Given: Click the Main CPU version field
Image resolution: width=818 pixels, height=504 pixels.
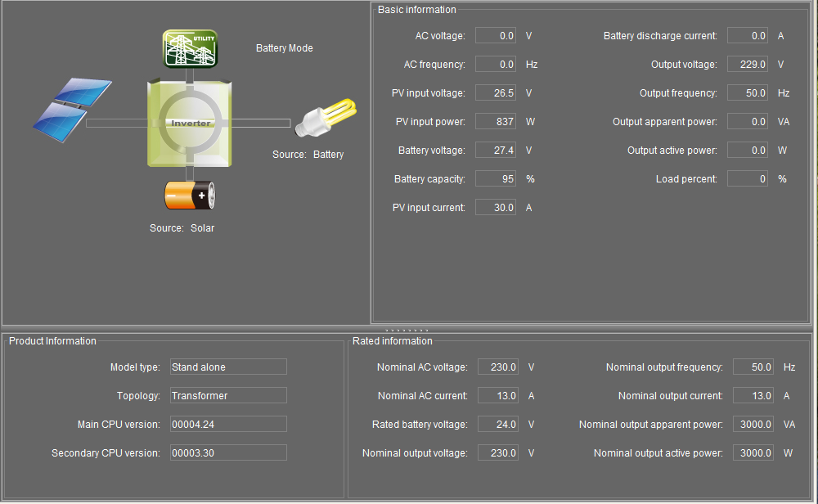Looking at the screenshot, I should (x=228, y=424).
